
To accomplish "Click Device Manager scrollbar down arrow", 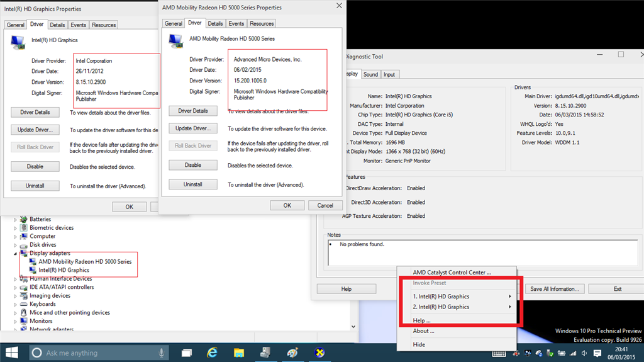I will pyautogui.click(x=353, y=327).
